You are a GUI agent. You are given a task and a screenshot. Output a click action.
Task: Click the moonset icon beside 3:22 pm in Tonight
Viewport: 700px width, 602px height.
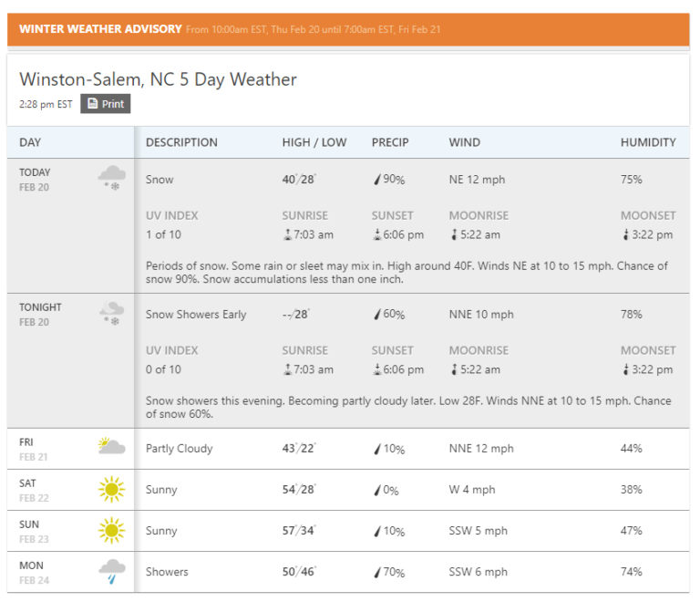click(625, 370)
